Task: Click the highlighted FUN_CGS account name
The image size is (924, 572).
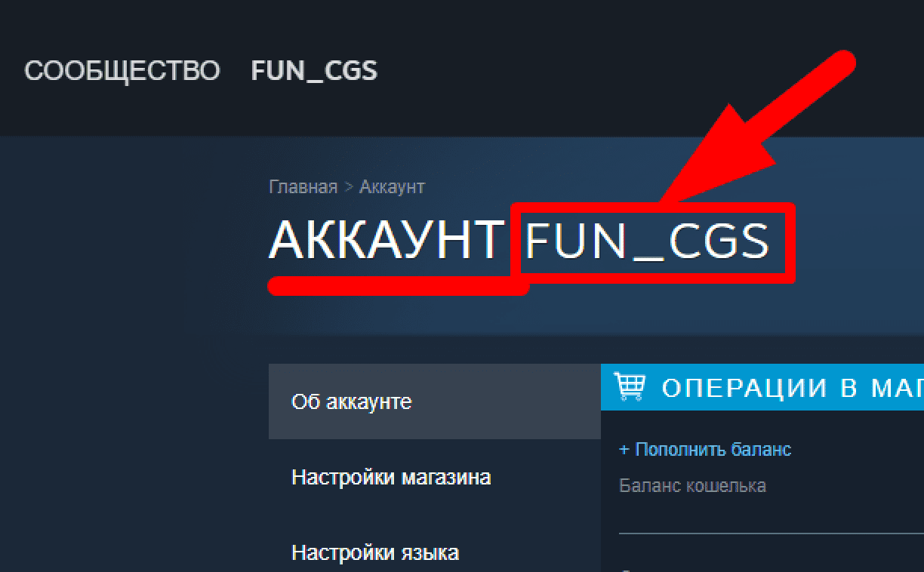Action: 648,241
